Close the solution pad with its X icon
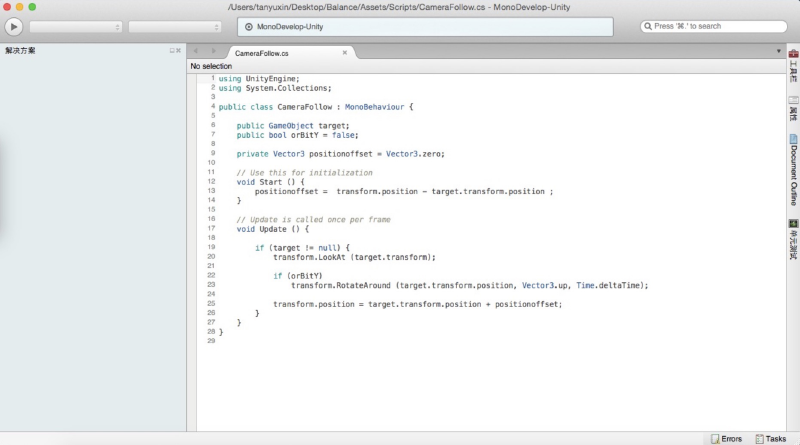This screenshot has width=800, height=445. (x=179, y=50)
